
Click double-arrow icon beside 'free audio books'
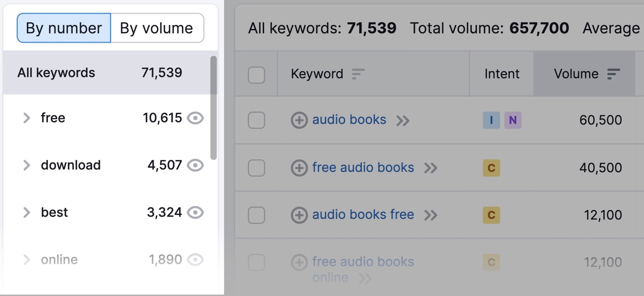(x=431, y=168)
